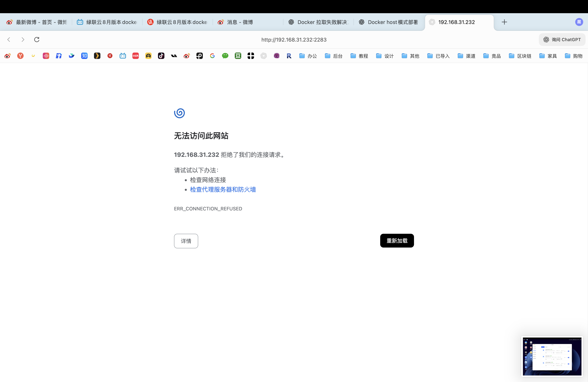Open the Douban green bookmark icon
The height and width of the screenshot is (382, 588).
click(x=238, y=56)
